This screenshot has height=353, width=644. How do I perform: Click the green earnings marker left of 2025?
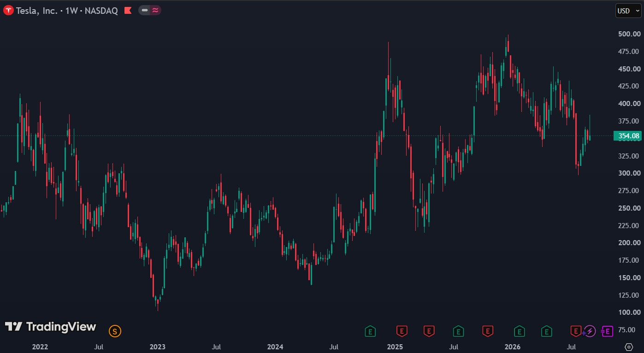(x=370, y=331)
